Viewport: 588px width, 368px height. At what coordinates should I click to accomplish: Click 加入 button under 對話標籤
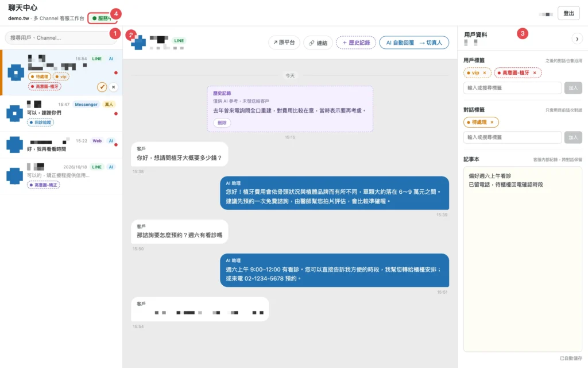573,137
